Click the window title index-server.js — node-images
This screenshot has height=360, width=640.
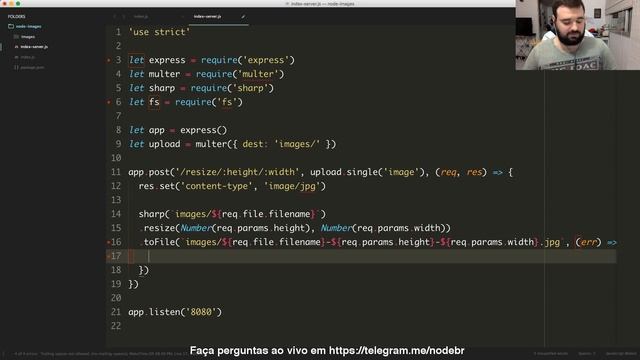point(322,4)
